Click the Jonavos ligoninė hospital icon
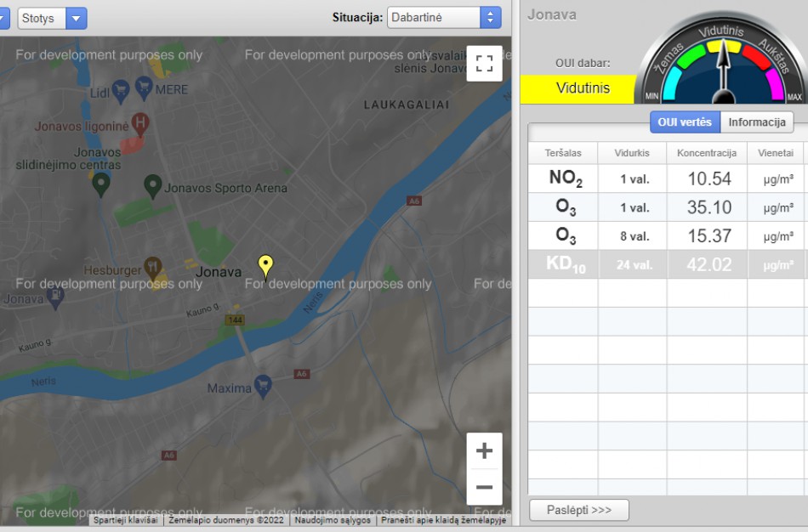 point(140,122)
